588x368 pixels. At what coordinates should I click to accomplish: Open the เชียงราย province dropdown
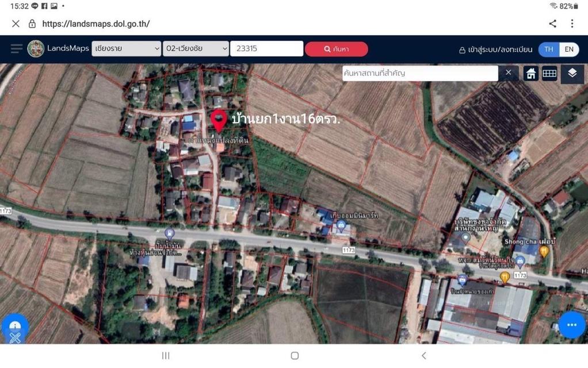127,49
